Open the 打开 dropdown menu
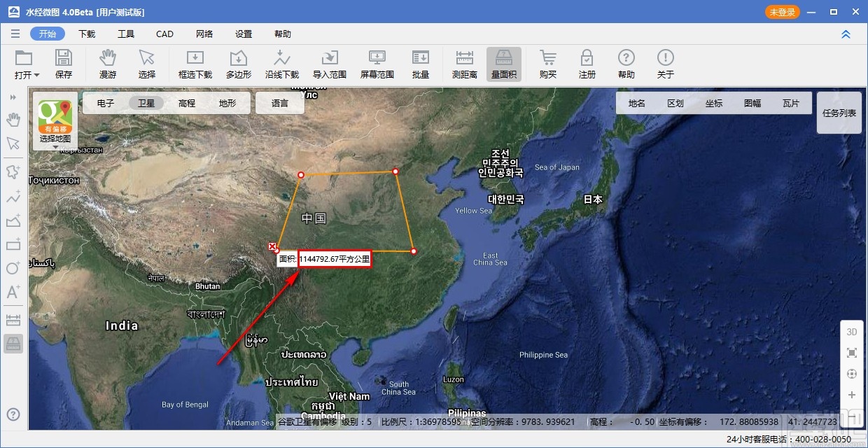 [x=25, y=63]
